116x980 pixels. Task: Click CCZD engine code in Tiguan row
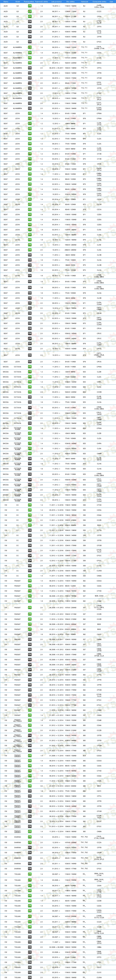click(99, 921)
